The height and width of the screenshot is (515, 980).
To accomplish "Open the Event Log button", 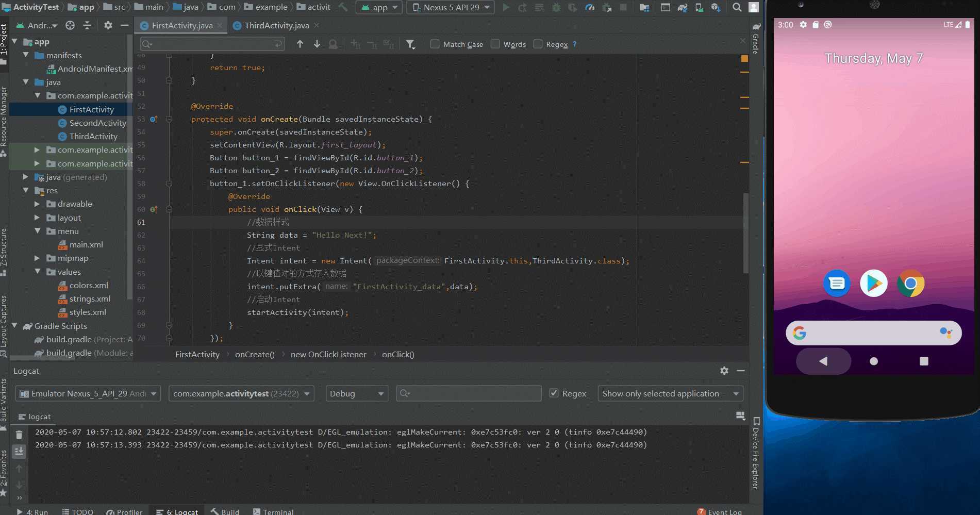I will [720, 511].
